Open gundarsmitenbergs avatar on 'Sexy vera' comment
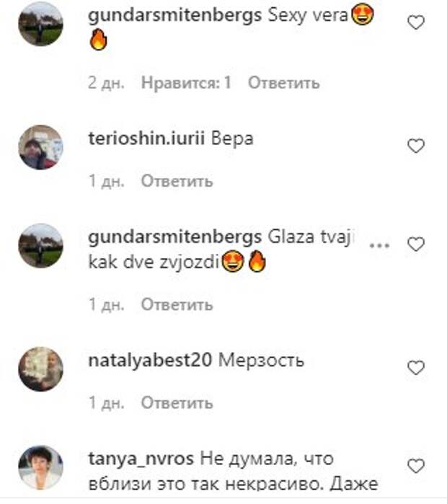447x504 pixels. (40, 24)
